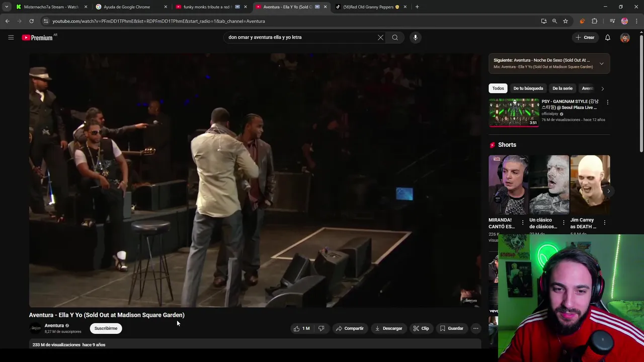Click the Clip button
Viewport: 644px width, 362px height.
click(421, 328)
